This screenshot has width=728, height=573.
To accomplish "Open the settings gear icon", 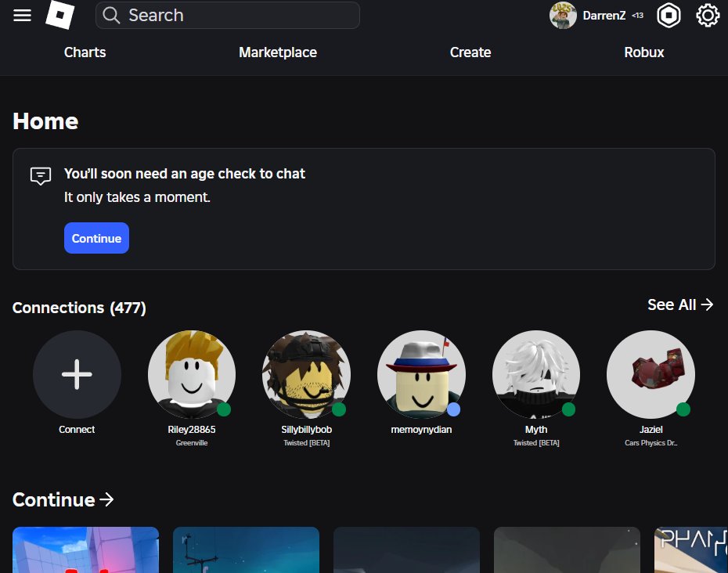I will [x=708, y=16].
